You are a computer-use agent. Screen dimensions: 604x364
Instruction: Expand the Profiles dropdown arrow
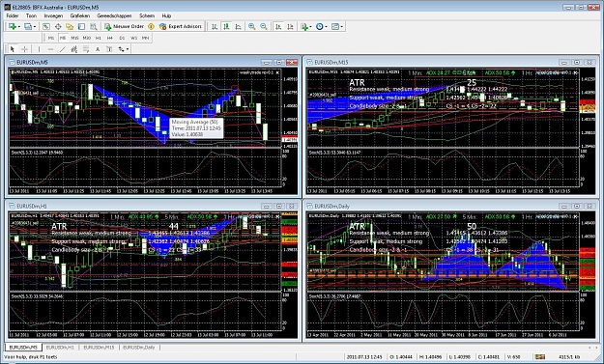34,26
